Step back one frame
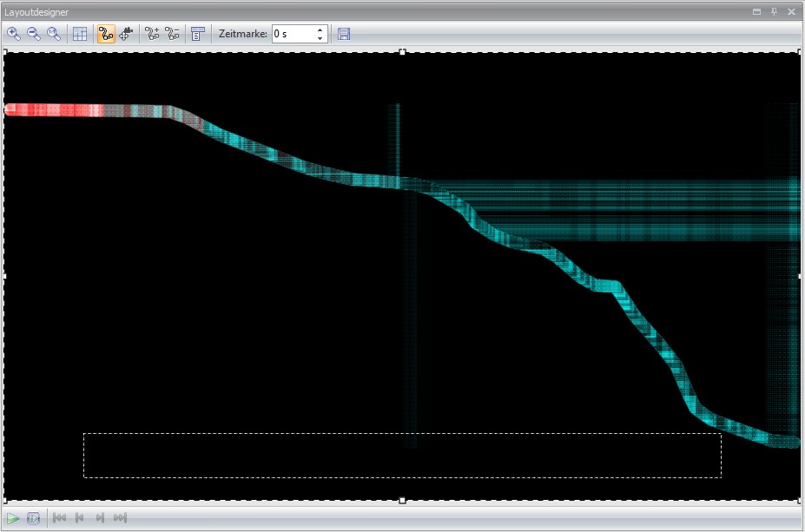Viewport: 805px width, 532px height. coord(80,518)
